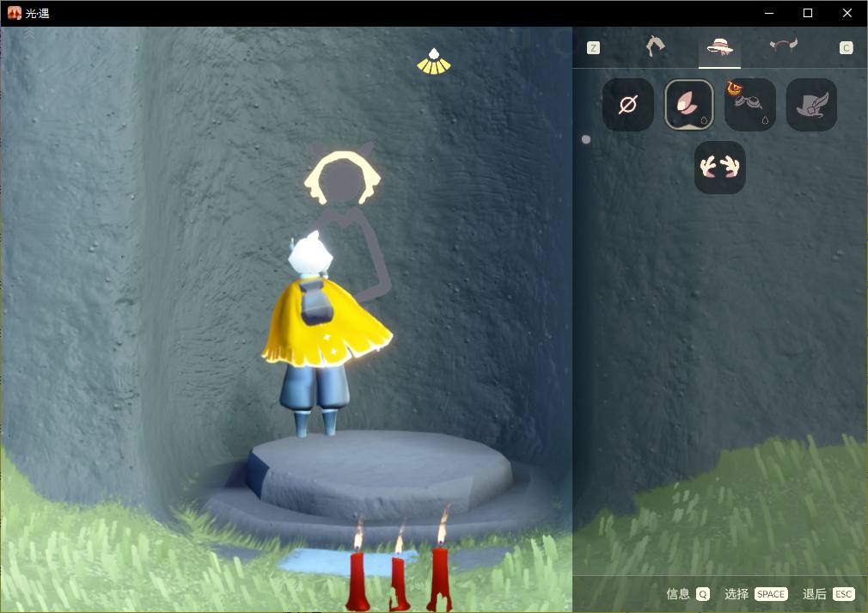Viewport: 868px width, 613px height.
Task: Click the 选择 SPACE select button
Action: 755,594
